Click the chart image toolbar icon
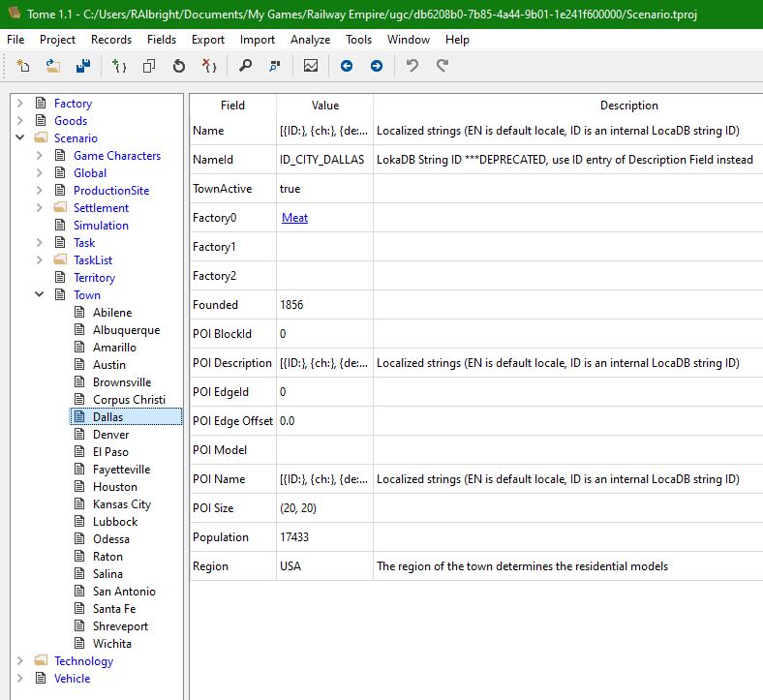Screen dimensions: 763x700 tap(311, 66)
